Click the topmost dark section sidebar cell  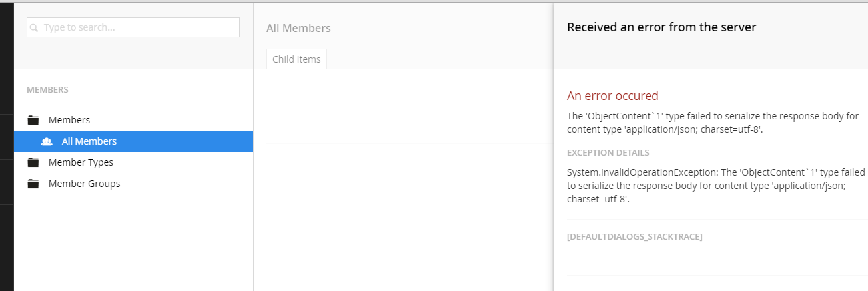(x=7, y=35)
